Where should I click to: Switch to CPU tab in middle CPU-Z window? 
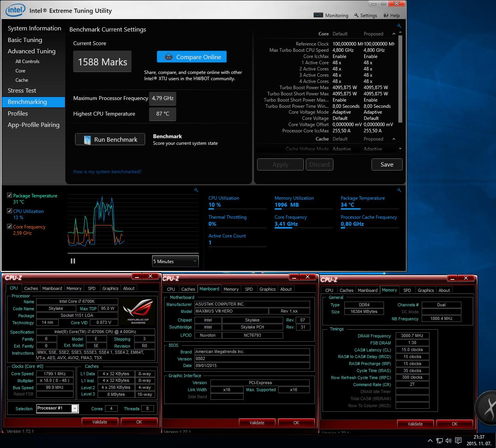pos(171,289)
